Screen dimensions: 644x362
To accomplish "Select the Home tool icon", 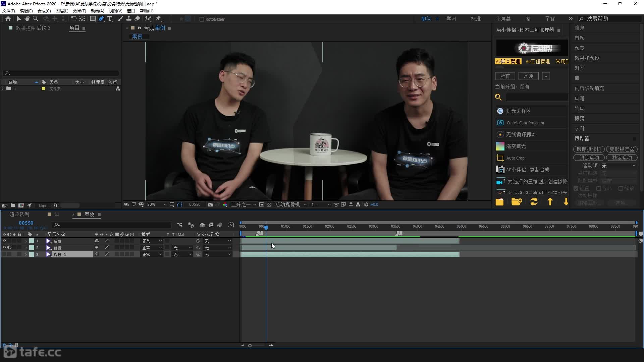I will 8,19.
